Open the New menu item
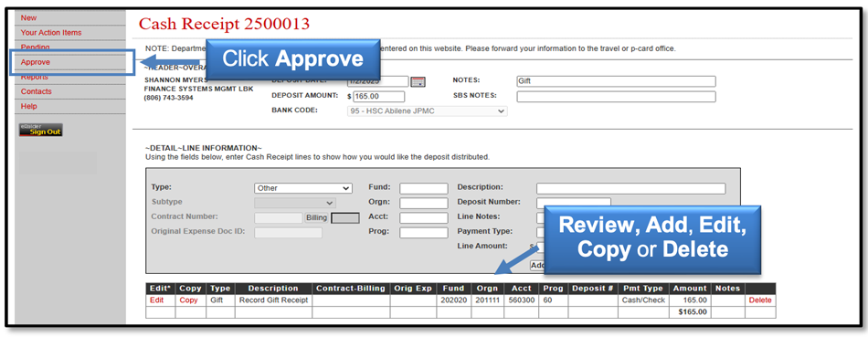The width and height of the screenshot is (868, 337). pos(29,17)
